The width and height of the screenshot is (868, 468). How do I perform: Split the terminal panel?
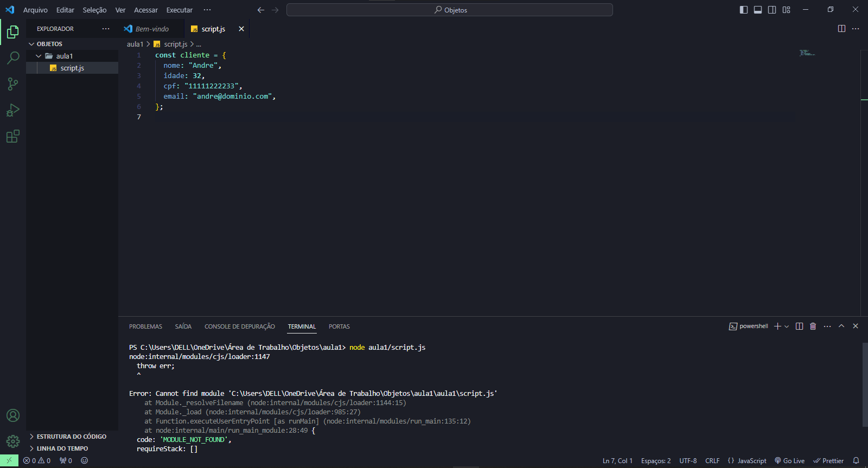click(x=799, y=326)
